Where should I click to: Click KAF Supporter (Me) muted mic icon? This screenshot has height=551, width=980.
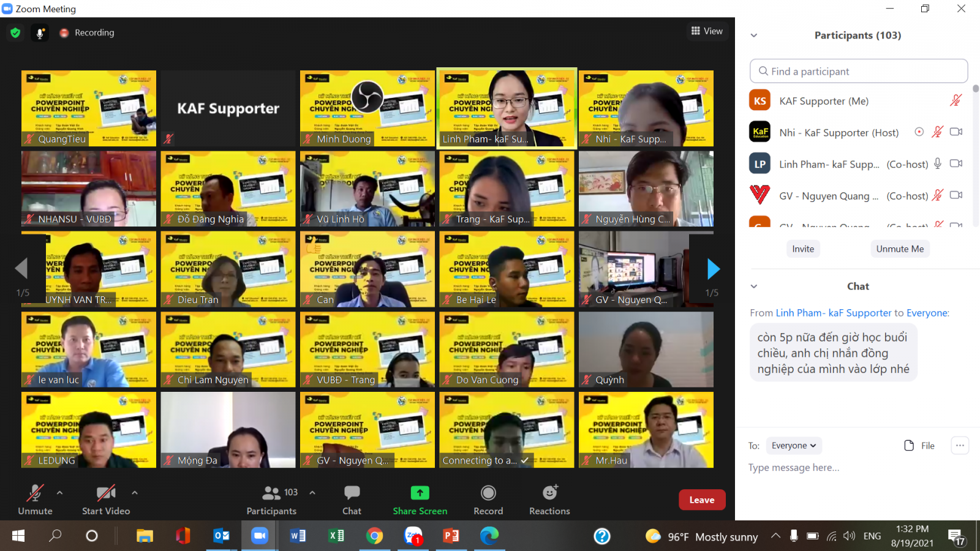956,100
